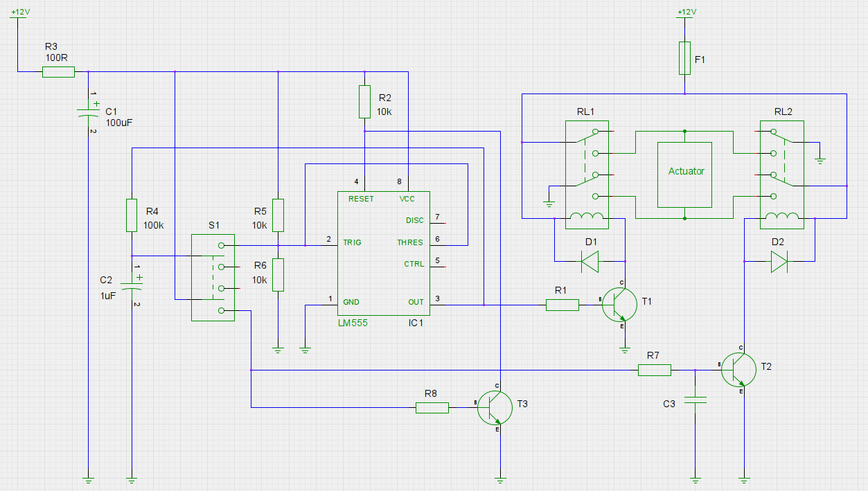The image size is (868, 491).
Task: Click the RL1 designator label
Action: pos(585,111)
